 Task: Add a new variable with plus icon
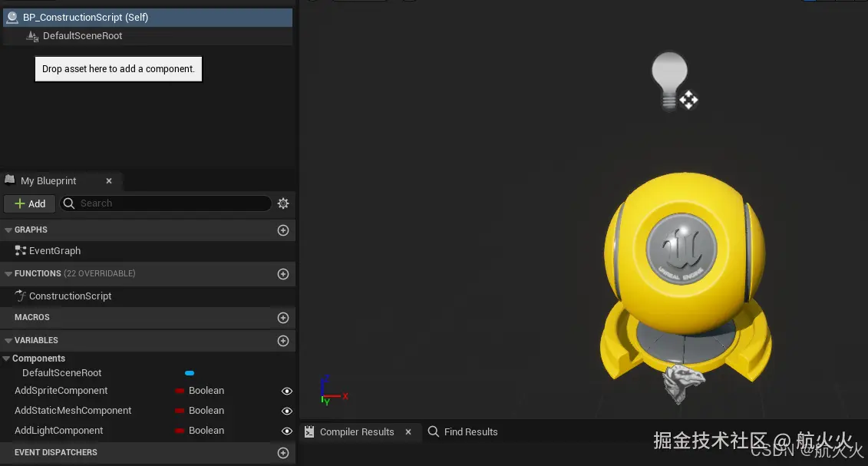click(283, 341)
